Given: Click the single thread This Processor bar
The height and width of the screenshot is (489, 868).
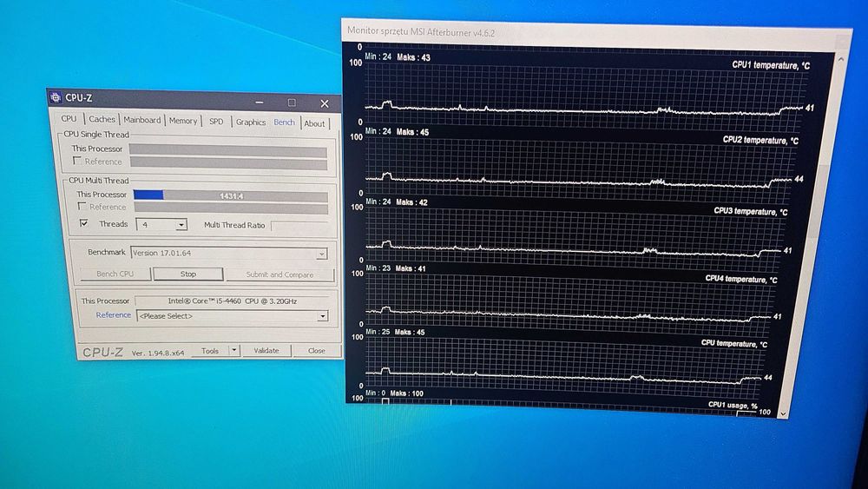Looking at the screenshot, I should [228, 149].
